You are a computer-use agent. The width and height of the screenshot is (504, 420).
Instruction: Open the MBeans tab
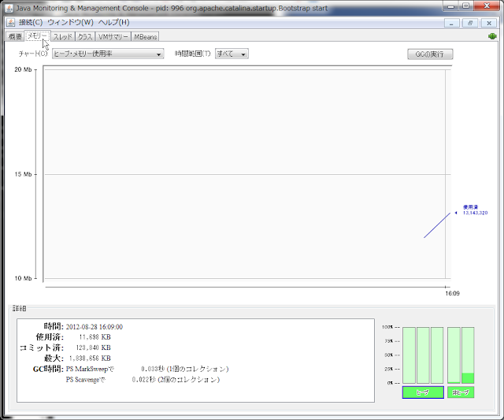(145, 37)
